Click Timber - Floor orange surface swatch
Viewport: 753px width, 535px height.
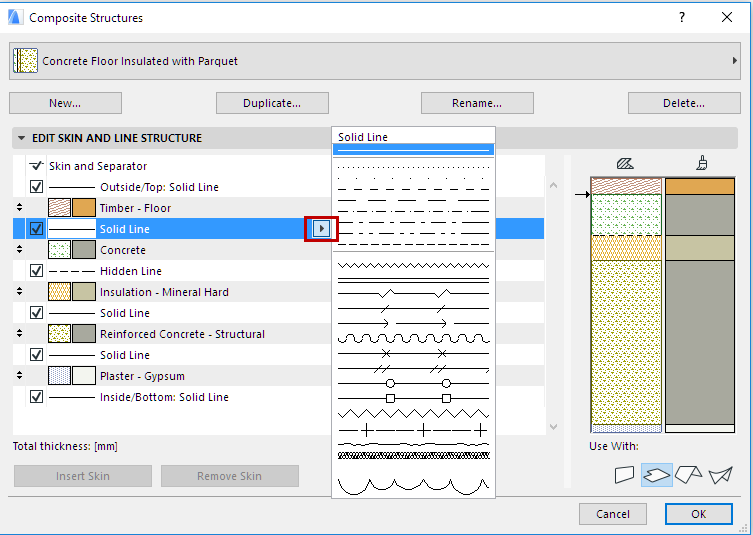84,208
